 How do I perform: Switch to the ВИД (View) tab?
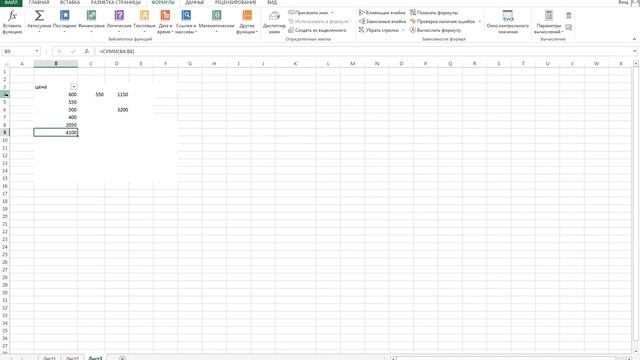(x=272, y=2)
